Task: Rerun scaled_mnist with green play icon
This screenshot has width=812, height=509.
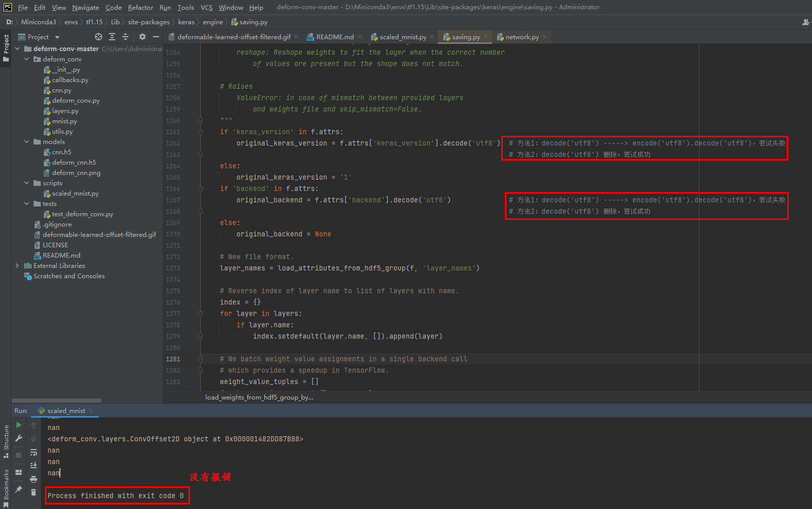Action: pyautogui.click(x=19, y=425)
